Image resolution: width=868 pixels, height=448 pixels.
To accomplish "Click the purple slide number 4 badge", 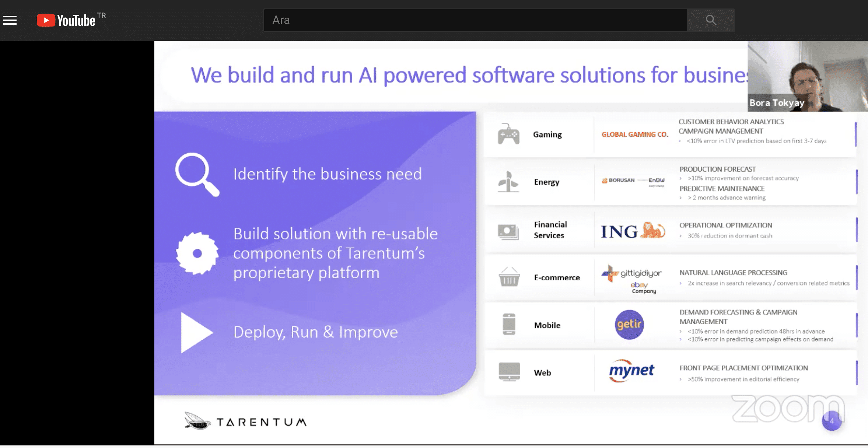I will coord(832,421).
